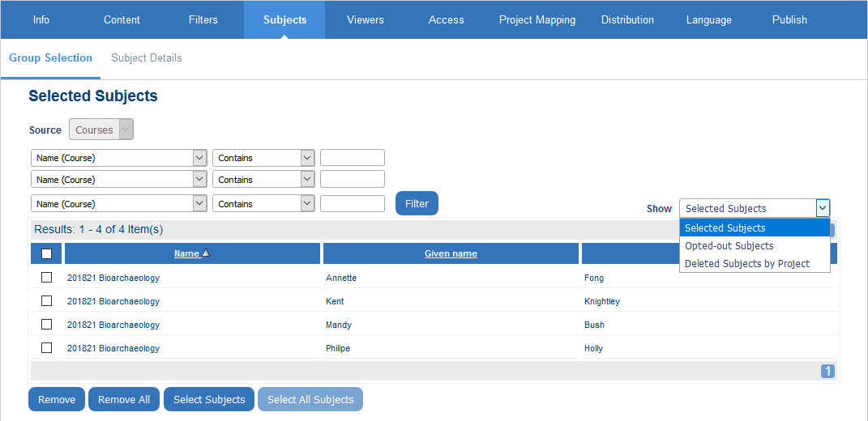
Task: Click first filter value text box
Action: pyautogui.click(x=352, y=158)
